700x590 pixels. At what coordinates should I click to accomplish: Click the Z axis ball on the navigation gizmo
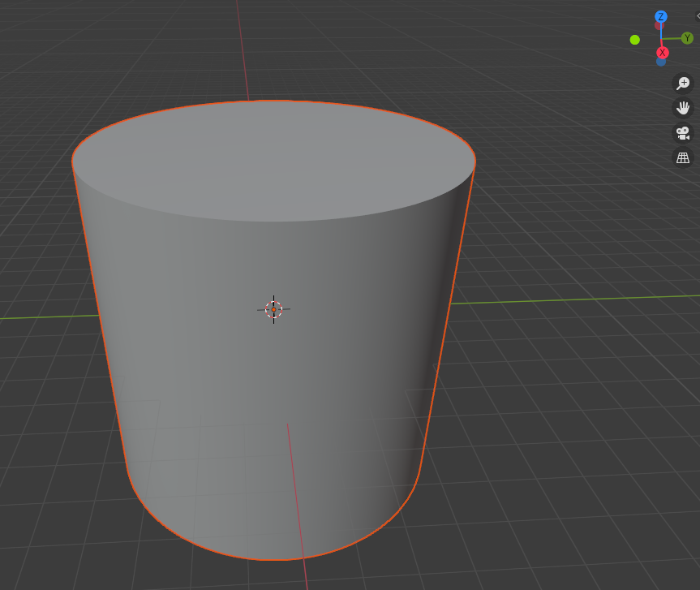tap(661, 16)
